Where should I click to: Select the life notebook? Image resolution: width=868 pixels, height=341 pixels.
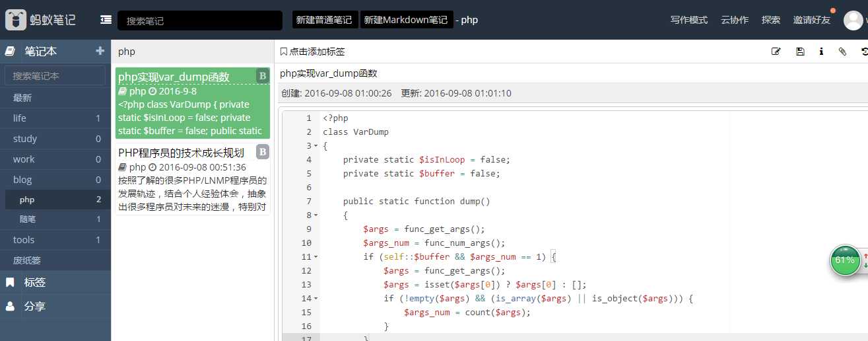[55, 118]
